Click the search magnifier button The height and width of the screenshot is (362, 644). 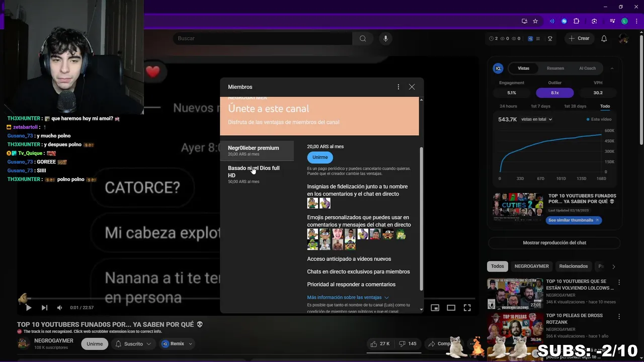363,38
